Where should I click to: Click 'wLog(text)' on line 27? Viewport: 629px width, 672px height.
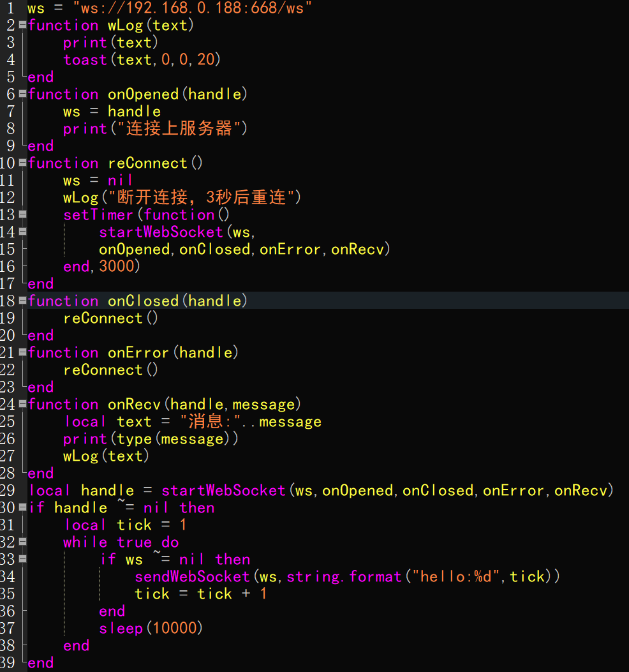coord(106,456)
